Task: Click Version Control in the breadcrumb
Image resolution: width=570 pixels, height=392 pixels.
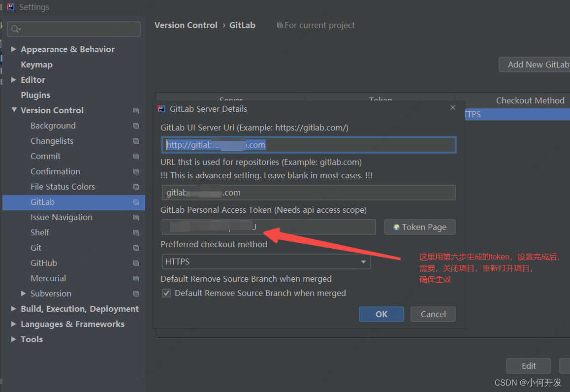Action: [x=186, y=26]
